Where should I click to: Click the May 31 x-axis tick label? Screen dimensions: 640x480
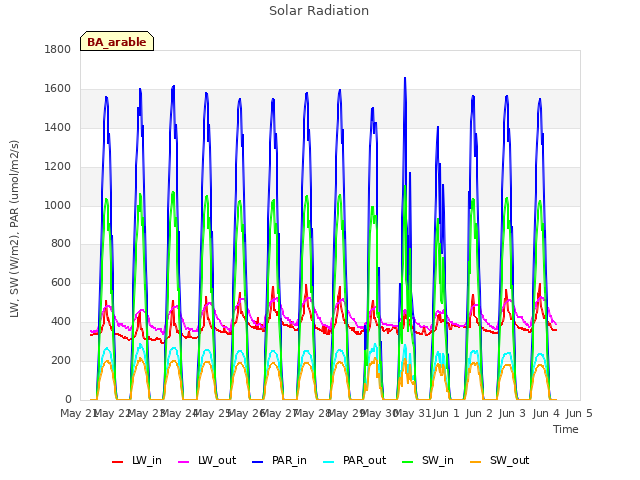tap(411, 413)
